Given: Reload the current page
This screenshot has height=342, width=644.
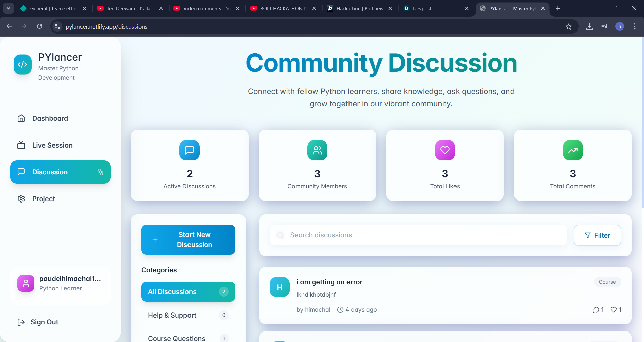Looking at the screenshot, I should 39,26.
